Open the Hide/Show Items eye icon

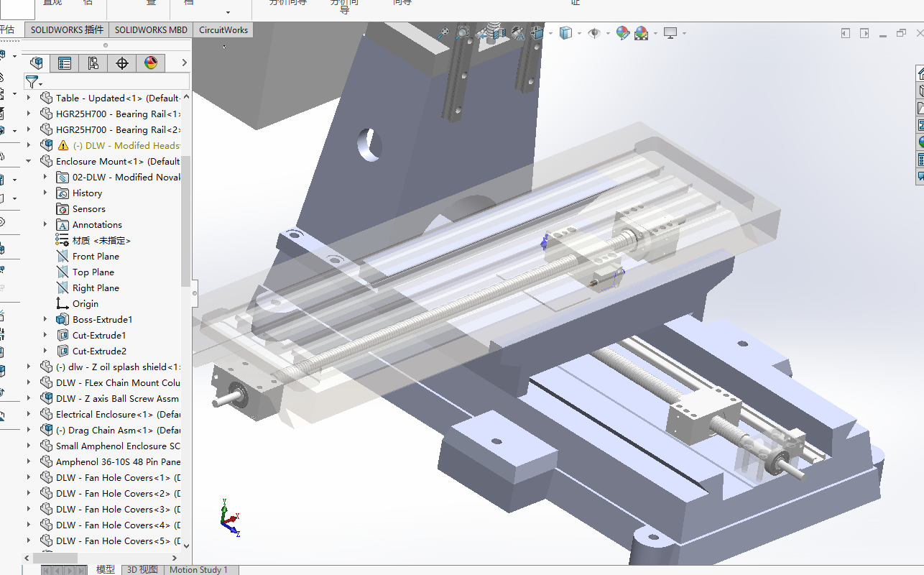tap(594, 32)
